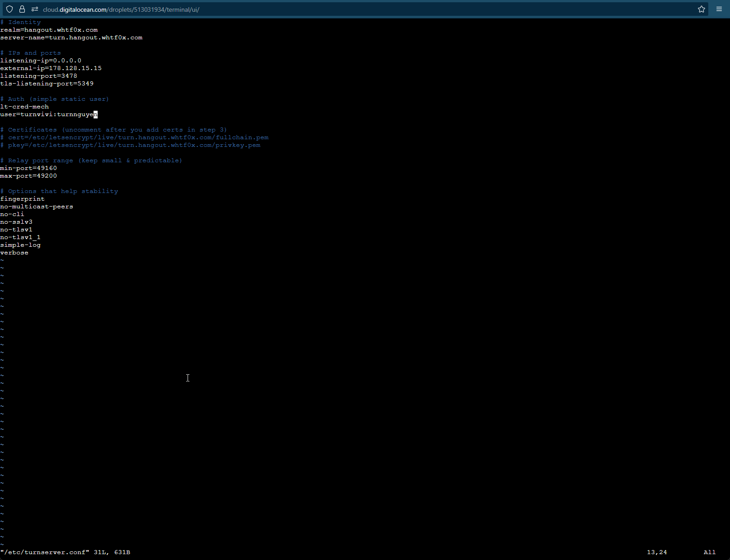Screen dimensions: 730x560
Task: Place cursor on listening-port=3478 line
Action: [x=38, y=76]
